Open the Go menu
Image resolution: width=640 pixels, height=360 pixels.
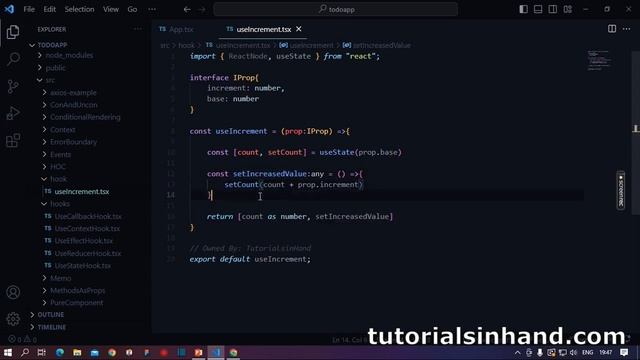pos(132,9)
